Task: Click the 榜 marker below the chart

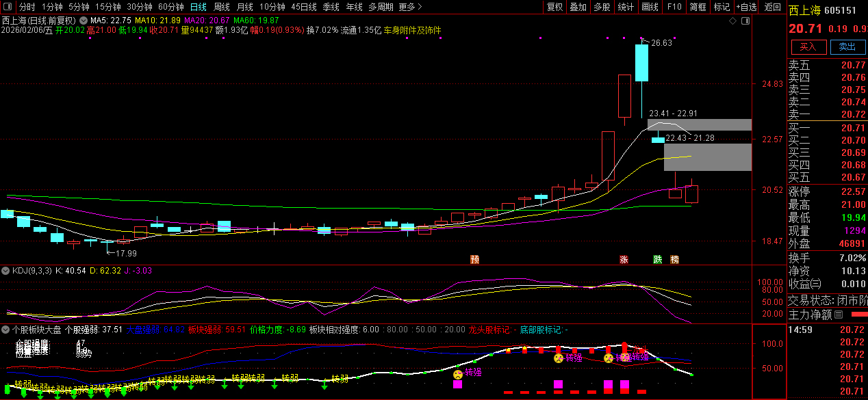Action: pos(675,260)
